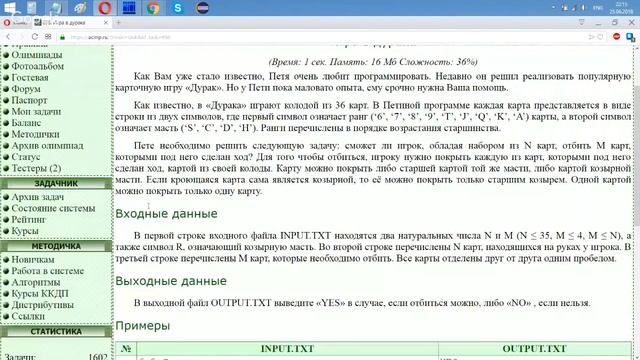Screen dimensions: 640x360
Task: Click the 'Примеры' heading
Action: [x=142, y=326]
